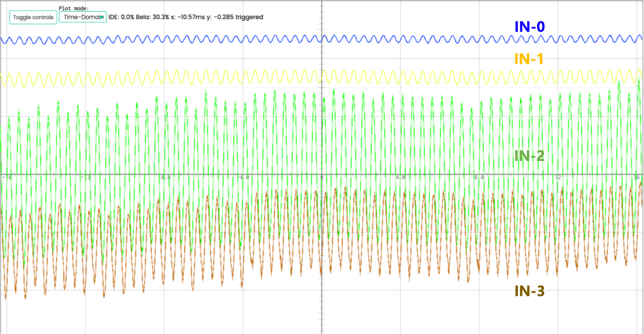Select the brown IN-3 channel label
Image resolution: width=644 pixels, height=334 pixels.
pyautogui.click(x=529, y=291)
